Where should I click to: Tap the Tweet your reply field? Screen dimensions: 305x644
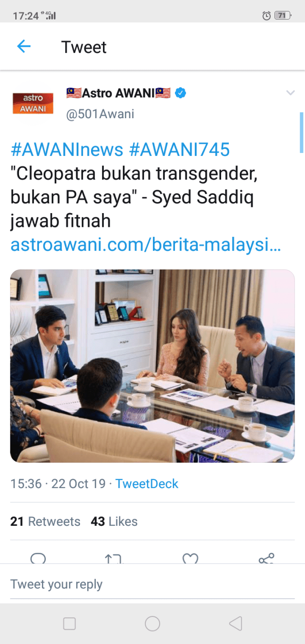coord(152,584)
